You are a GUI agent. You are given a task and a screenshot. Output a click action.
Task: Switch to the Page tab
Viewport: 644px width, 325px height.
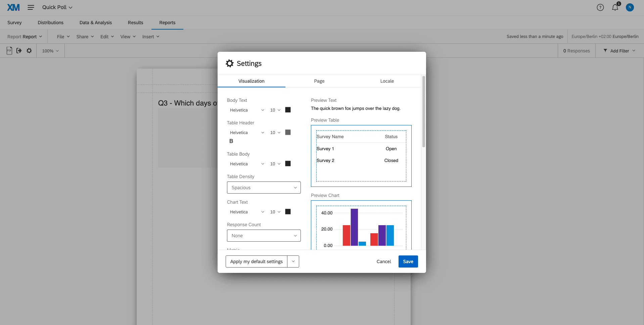pos(319,81)
